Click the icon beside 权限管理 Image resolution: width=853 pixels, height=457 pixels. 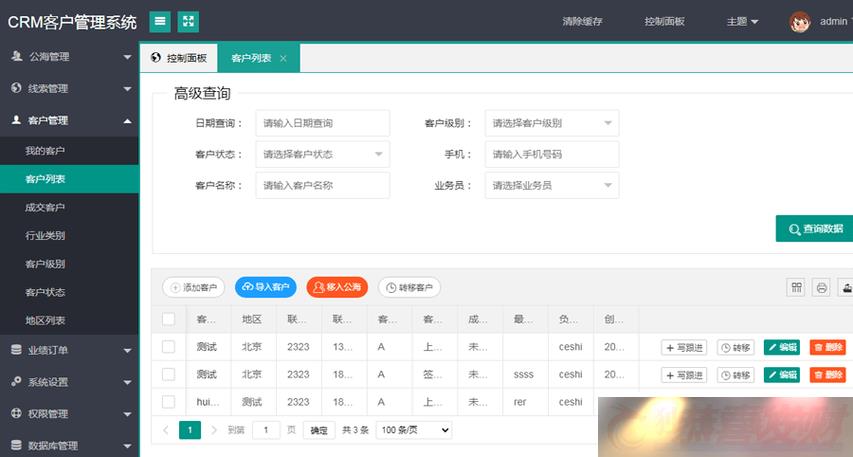[17, 413]
